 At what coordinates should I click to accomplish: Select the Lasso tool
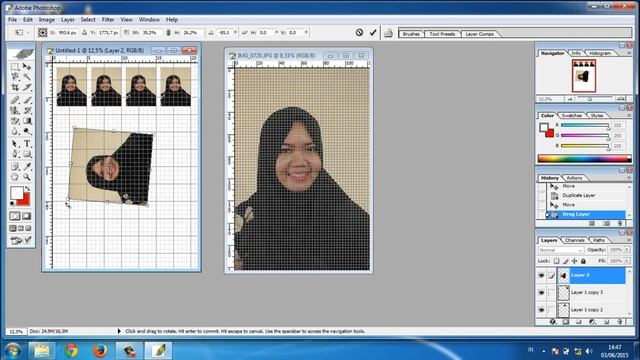(15, 77)
